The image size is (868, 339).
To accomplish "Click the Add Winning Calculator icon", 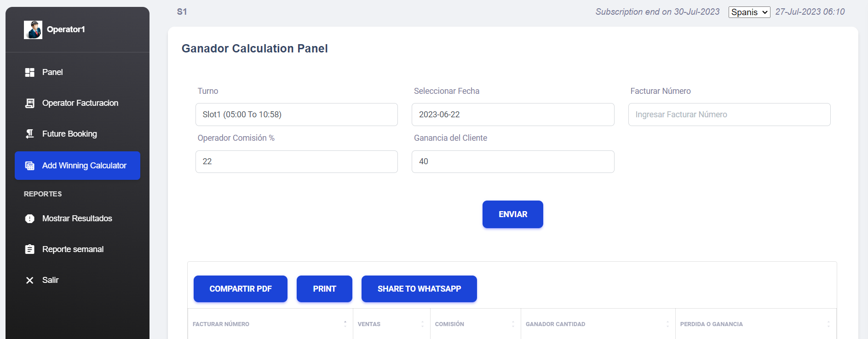I will (30, 166).
